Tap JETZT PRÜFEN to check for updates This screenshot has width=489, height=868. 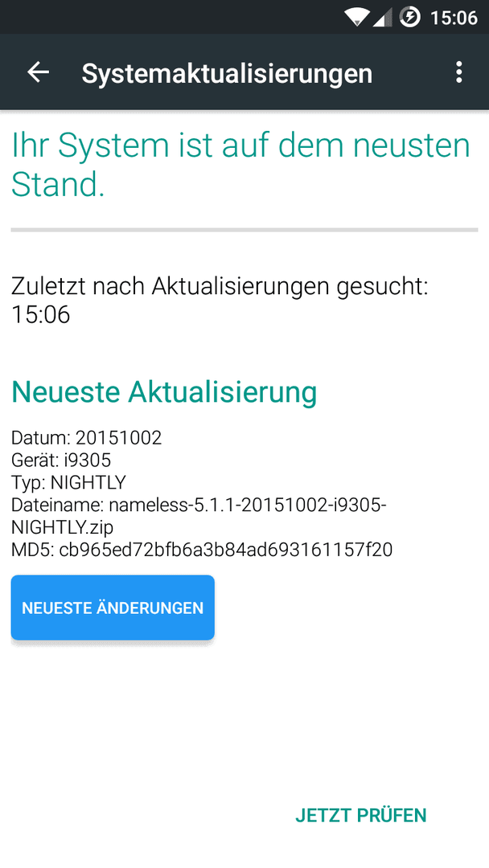click(x=361, y=816)
